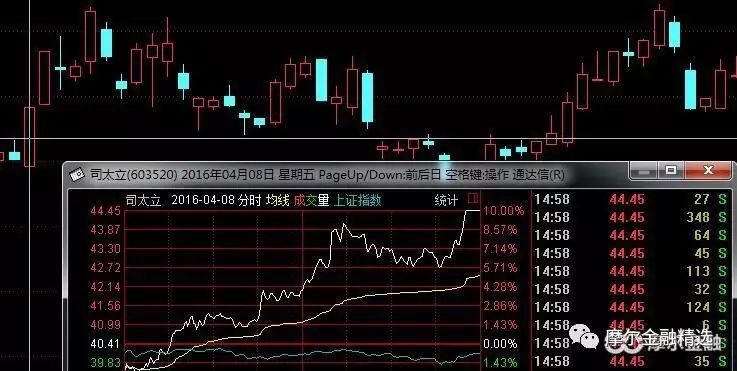
Task: Click the 0.00% percentage axis label
Action: [501, 344]
